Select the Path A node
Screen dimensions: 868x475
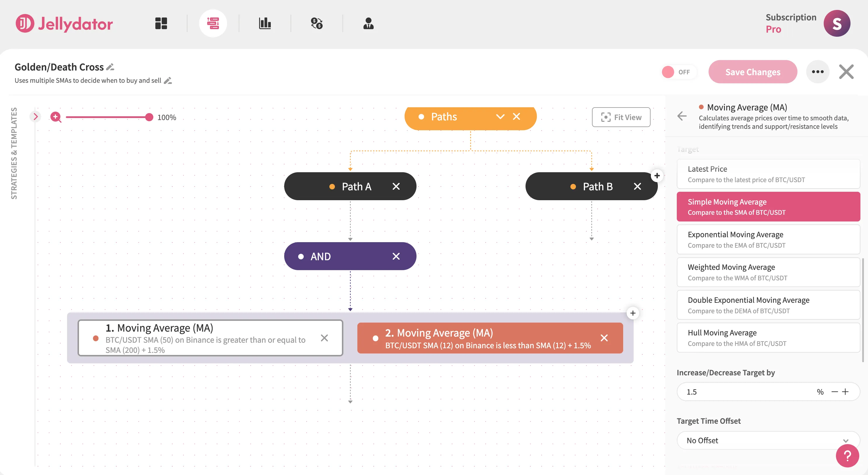[350, 186]
